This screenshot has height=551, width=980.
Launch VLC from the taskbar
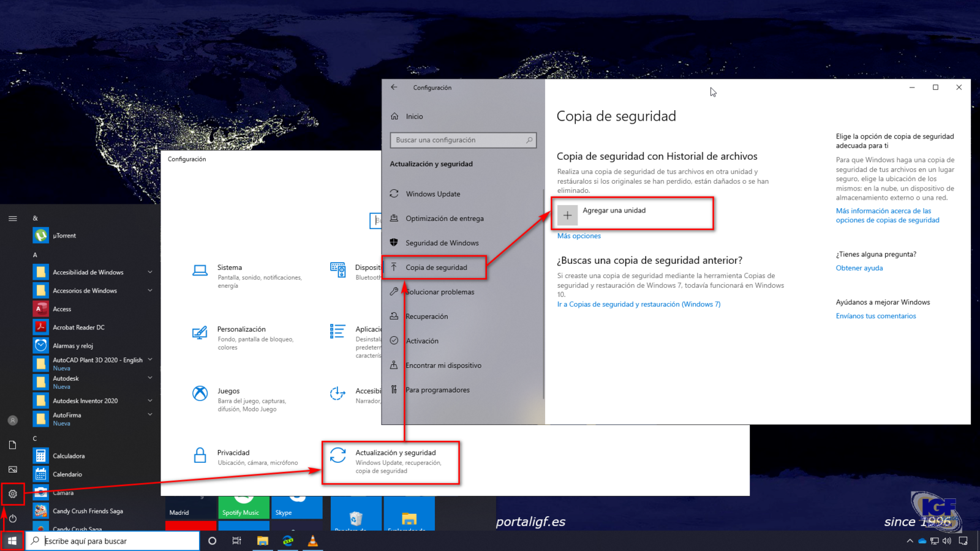click(312, 541)
